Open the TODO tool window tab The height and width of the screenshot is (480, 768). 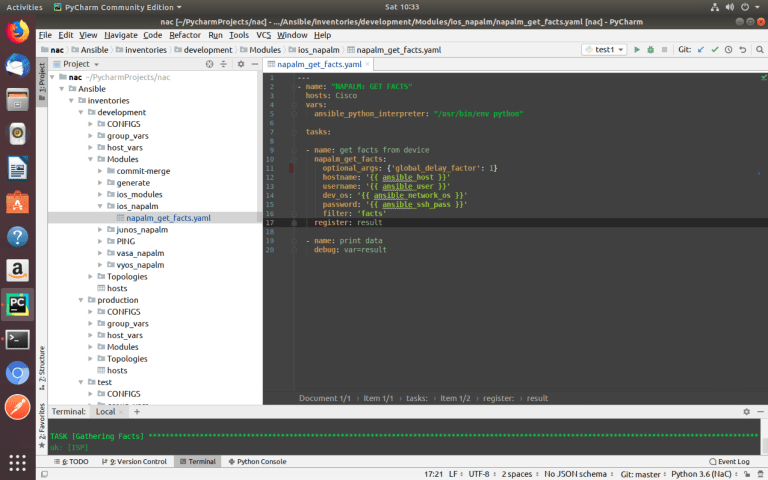point(72,461)
